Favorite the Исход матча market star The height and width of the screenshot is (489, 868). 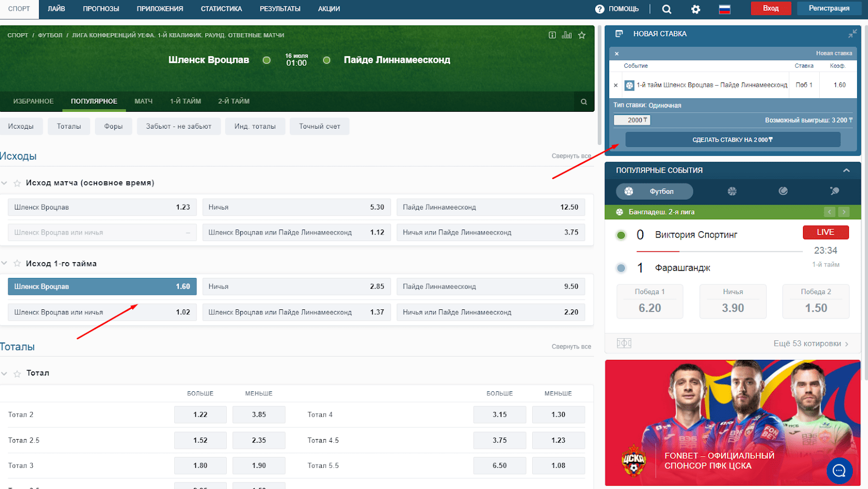point(17,183)
